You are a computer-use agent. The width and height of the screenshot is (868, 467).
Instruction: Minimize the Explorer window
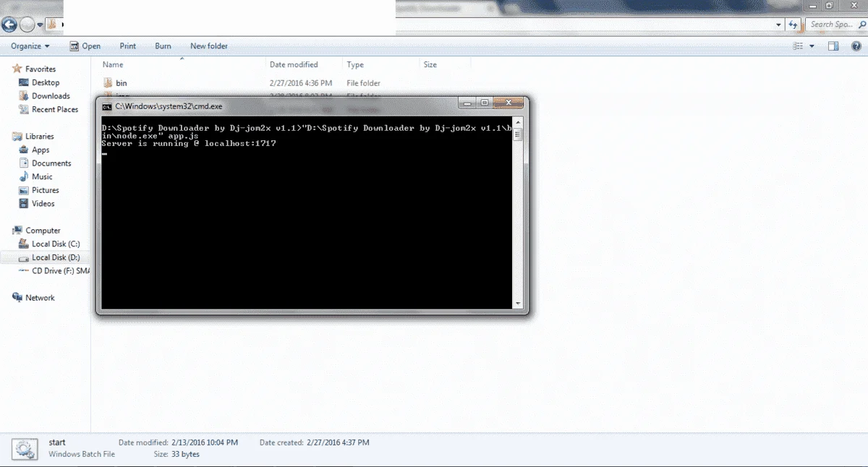tap(812, 5)
